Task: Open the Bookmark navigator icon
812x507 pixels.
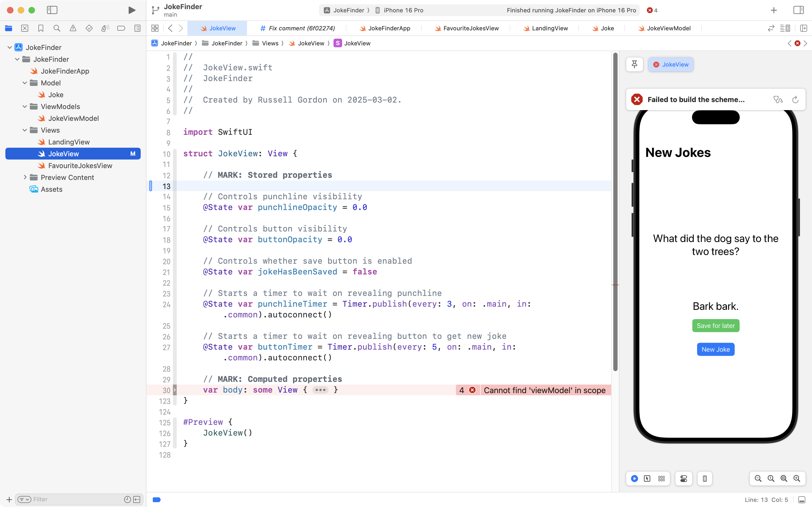Action: pyautogui.click(x=41, y=28)
